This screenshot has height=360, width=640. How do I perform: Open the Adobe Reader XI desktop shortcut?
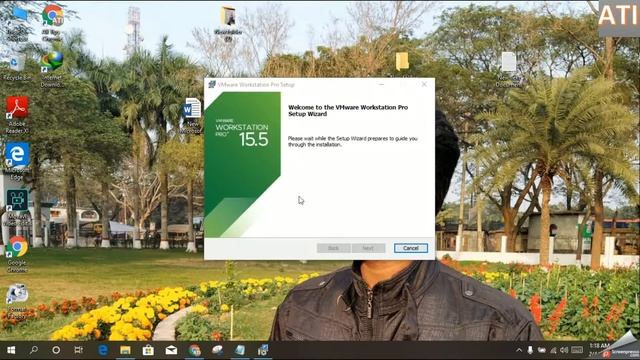coord(17,115)
